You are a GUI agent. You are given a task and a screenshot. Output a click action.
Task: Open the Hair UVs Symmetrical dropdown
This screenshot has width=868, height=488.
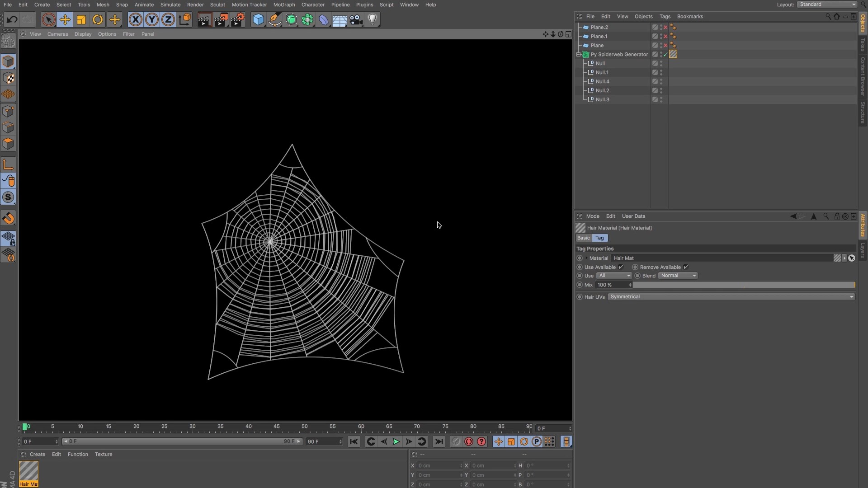click(x=731, y=297)
